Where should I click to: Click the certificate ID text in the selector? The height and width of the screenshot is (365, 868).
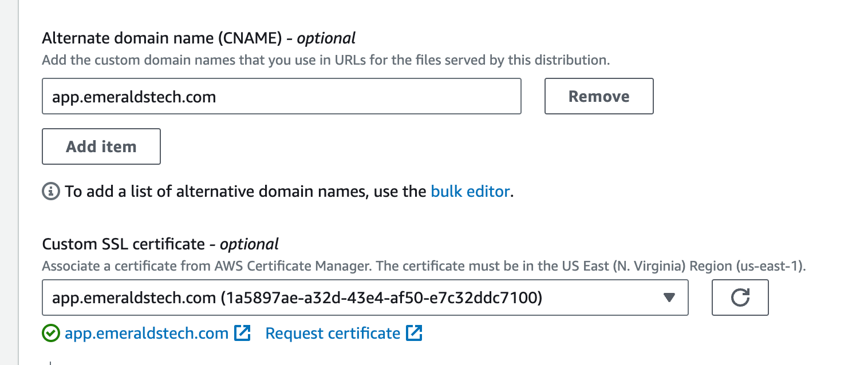coord(381,297)
